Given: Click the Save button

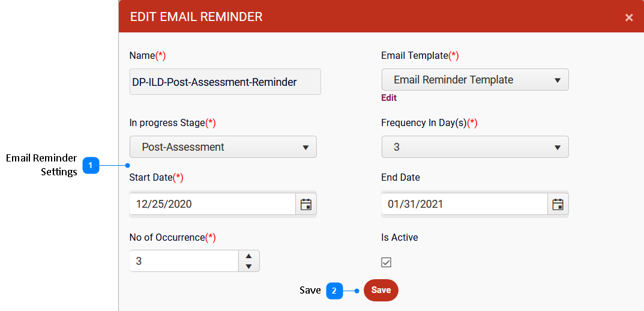Looking at the screenshot, I should point(381,290).
